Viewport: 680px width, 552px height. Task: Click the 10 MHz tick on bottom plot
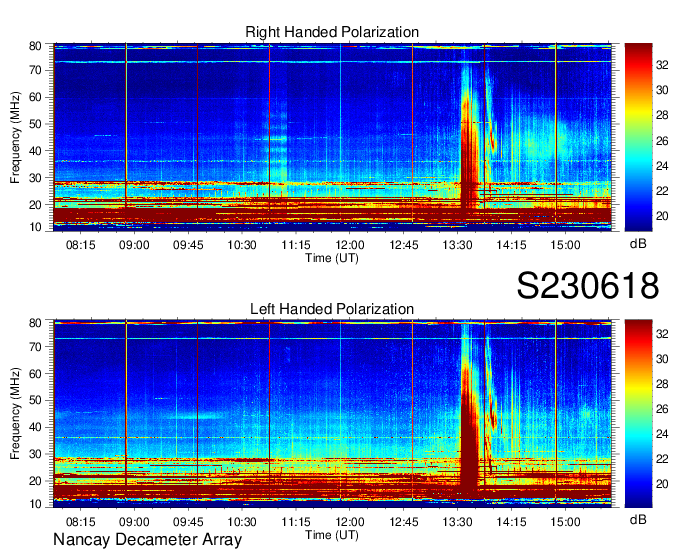[35, 504]
